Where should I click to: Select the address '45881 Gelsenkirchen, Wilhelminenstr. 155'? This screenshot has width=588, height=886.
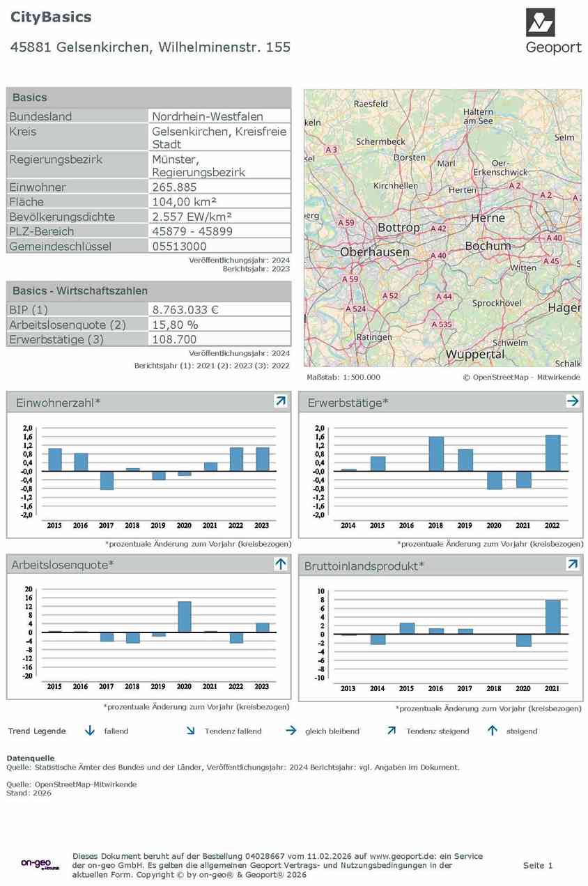pos(150,47)
